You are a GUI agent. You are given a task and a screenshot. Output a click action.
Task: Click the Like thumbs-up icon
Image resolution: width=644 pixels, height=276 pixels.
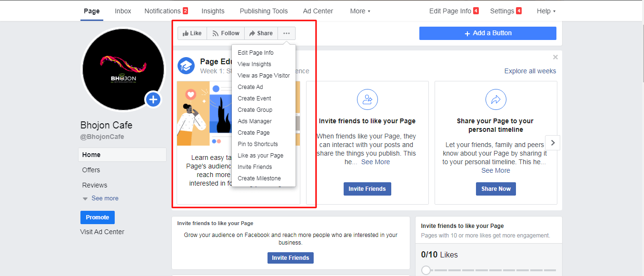pyautogui.click(x=186, y=33)
